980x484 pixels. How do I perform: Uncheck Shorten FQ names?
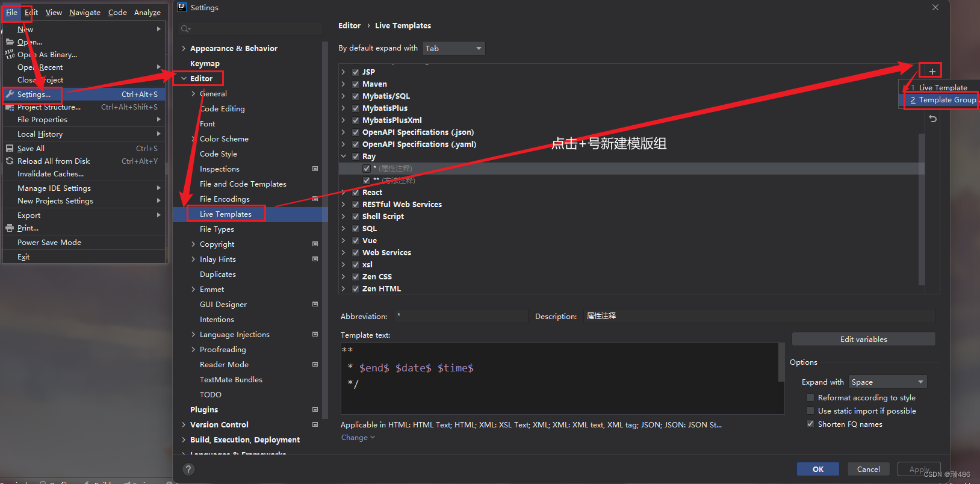tap(810, 424)
